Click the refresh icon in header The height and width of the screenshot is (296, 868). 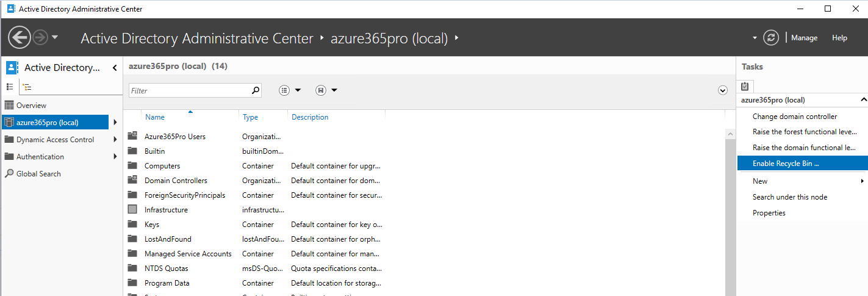[x=772, y=38]
